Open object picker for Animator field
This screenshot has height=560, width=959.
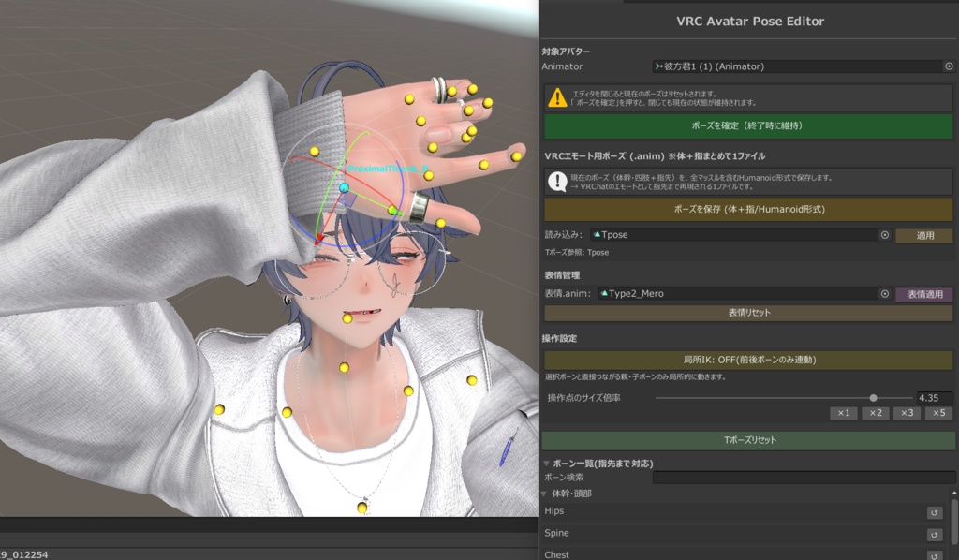(949, 66)
